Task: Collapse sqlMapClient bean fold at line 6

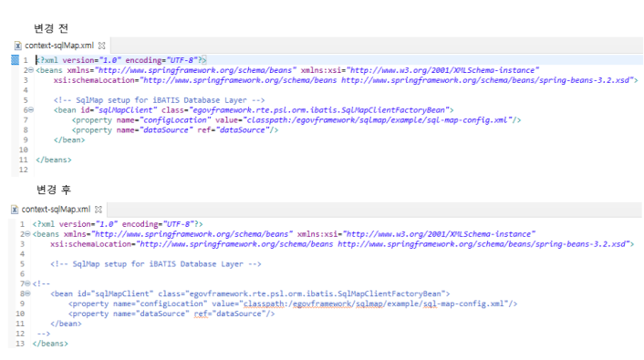Action: (31, 110)
